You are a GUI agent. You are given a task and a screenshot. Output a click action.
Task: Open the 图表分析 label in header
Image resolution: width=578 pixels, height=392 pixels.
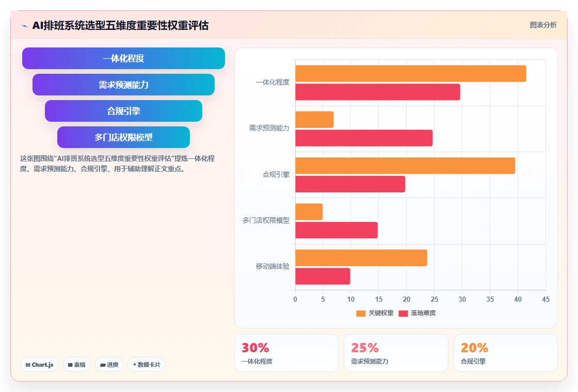pos(543,25)
